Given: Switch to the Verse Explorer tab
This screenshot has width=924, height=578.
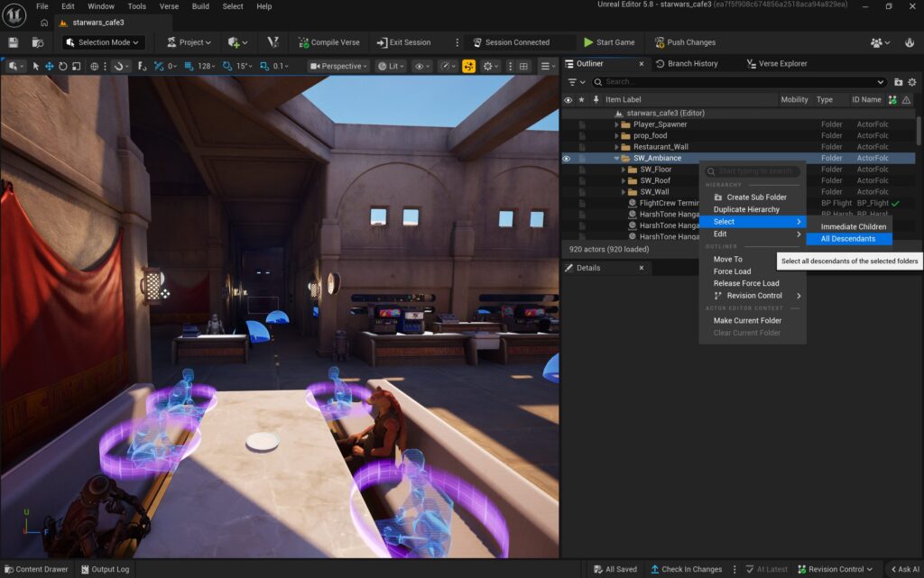Looking at the screenshot, I should (x=776, y=64).
